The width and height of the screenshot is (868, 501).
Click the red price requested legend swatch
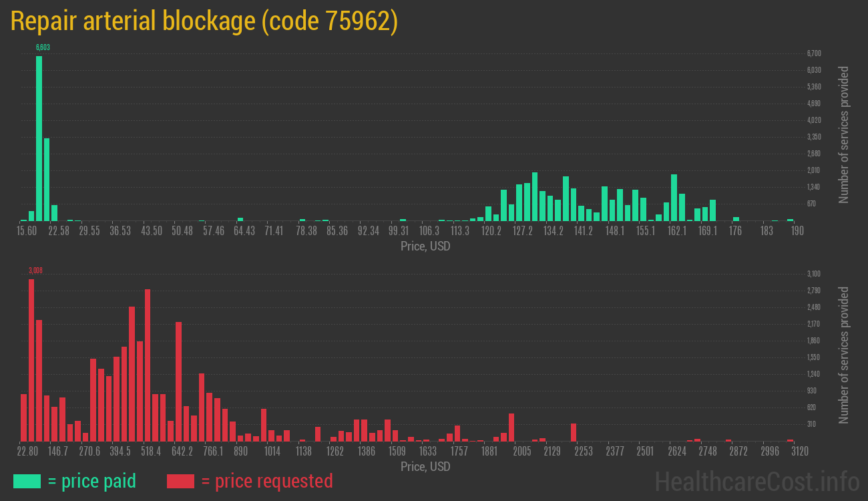tap(180, 481)
